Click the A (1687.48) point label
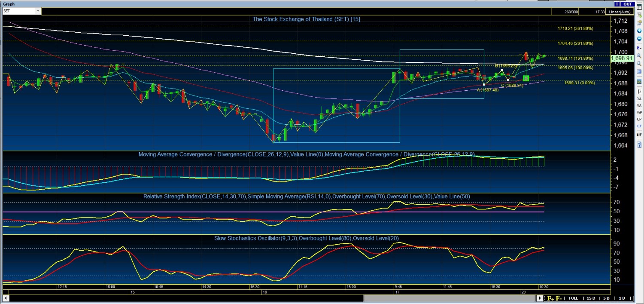 pos(488,90)
